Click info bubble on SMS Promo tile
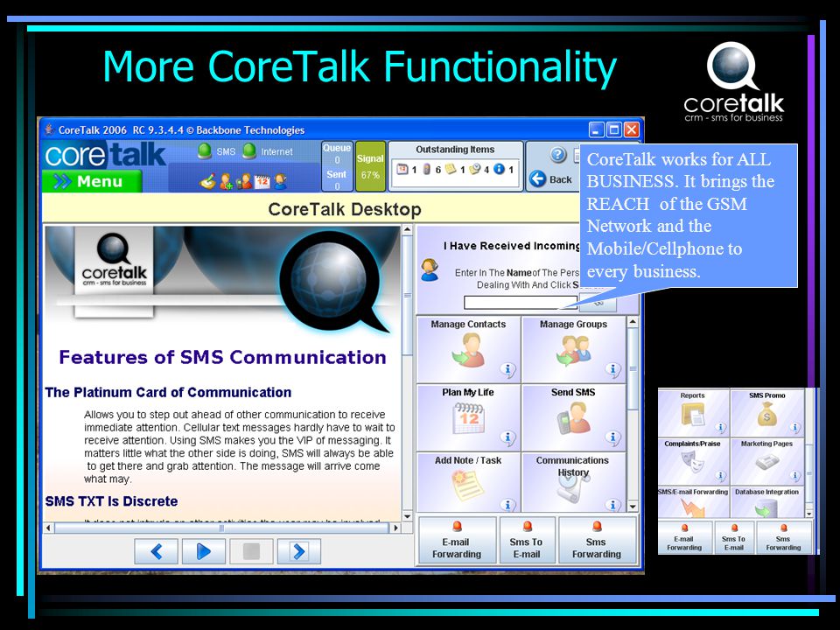The width and height of the screenshot is (840, 630). pyautogui.click(x=795, y=428)
